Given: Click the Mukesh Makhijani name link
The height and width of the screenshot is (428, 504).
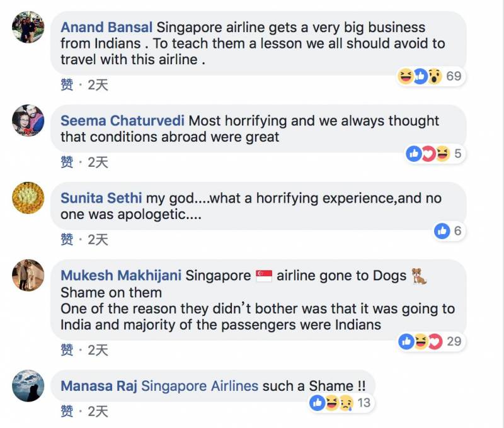Looking at the screenshot, I should click(121, 276).
